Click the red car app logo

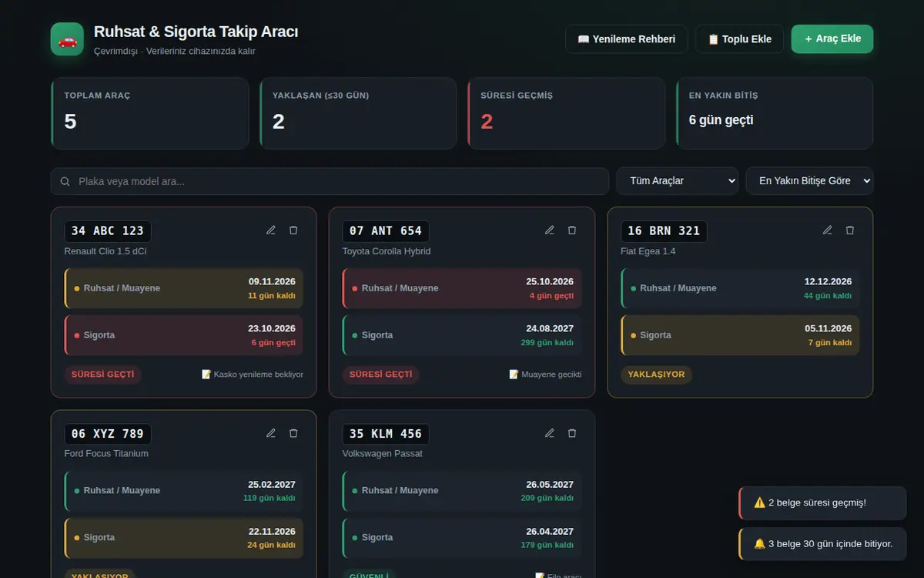point(67,39)
